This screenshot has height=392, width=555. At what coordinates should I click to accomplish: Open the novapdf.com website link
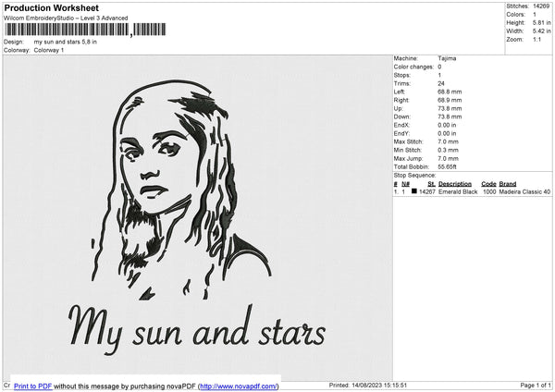click(x=239, y=386)
